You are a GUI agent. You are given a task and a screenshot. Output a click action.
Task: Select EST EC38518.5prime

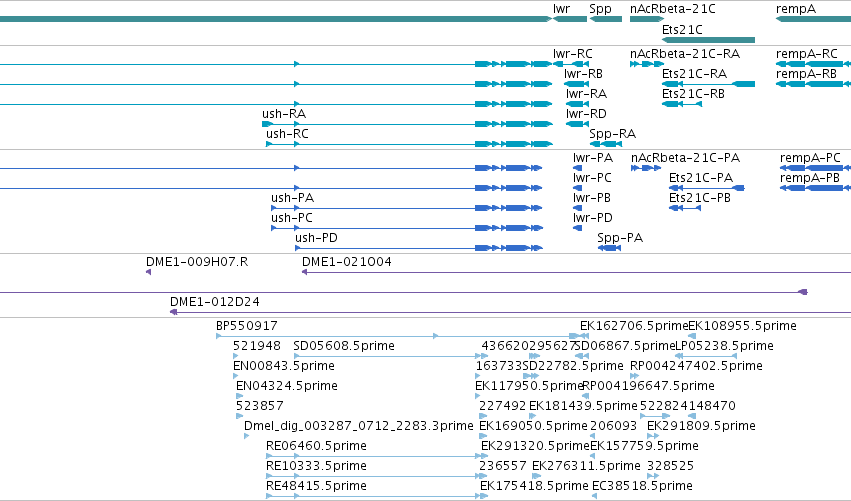[643, 486]
